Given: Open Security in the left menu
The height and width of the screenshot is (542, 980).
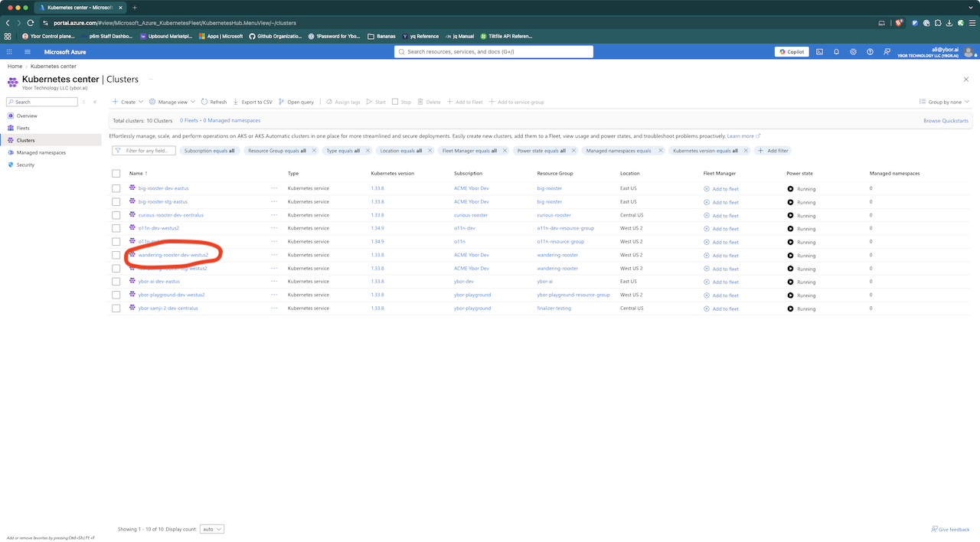Looking at the screenshot, I should [x=25, y=165].
